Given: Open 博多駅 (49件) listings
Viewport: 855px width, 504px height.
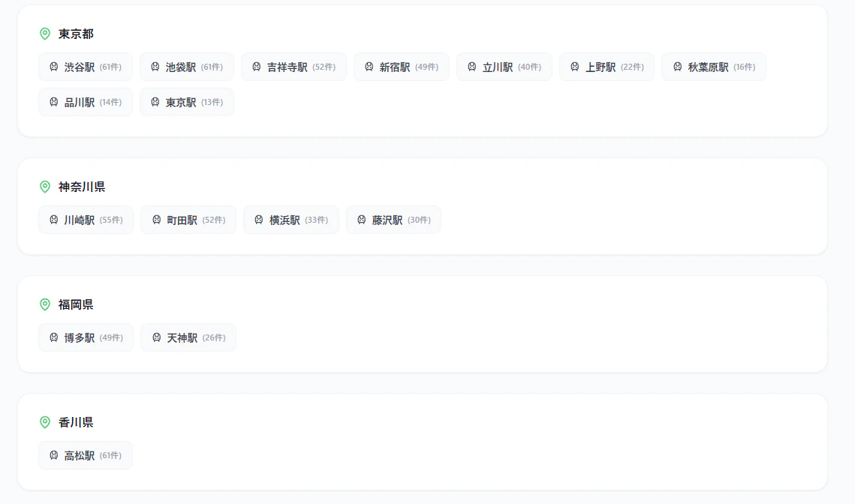Looking at the screenshot, I should 86,337.
